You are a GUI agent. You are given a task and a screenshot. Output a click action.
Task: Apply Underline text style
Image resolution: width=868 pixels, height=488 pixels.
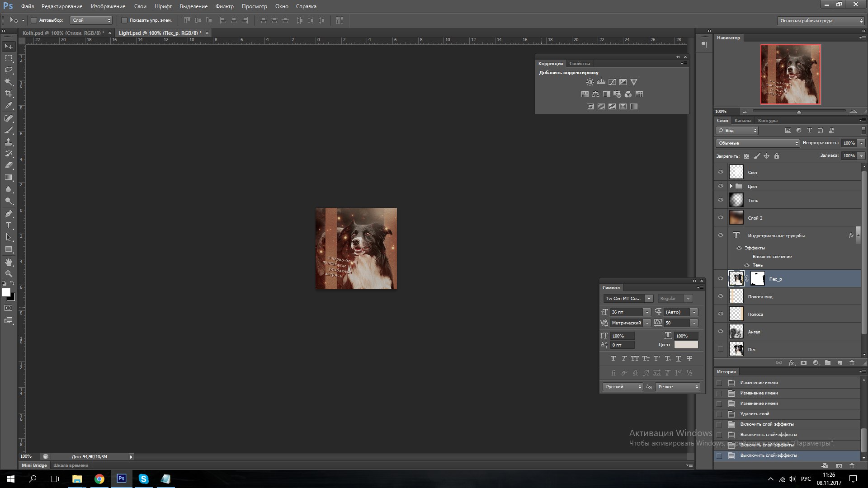pyautogui.click(x=678, y=358)
